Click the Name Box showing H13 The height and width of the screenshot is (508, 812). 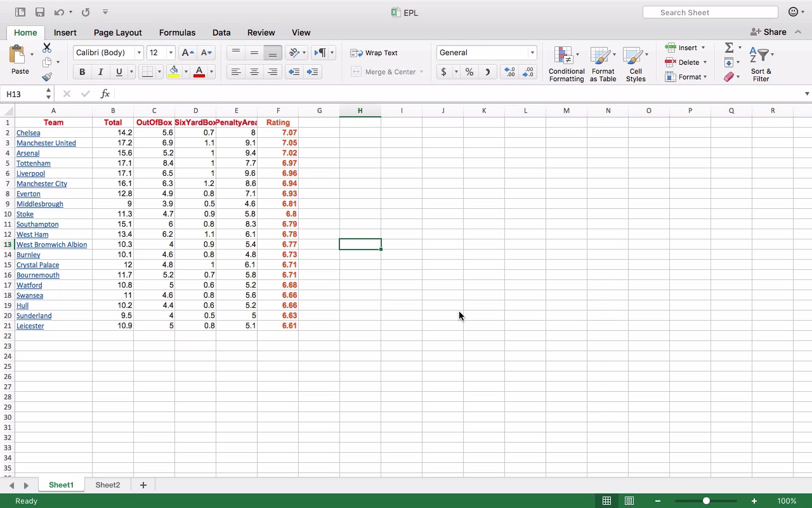tap(23, 94)
